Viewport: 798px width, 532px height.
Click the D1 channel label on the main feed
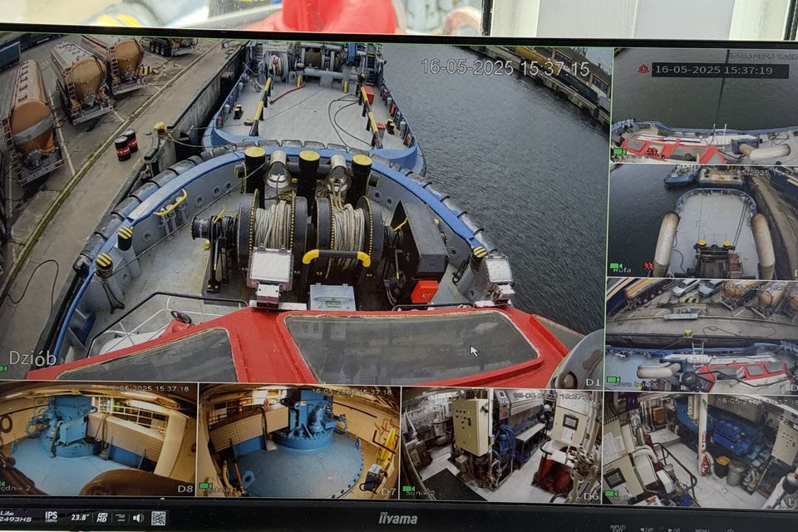(593, 382)
